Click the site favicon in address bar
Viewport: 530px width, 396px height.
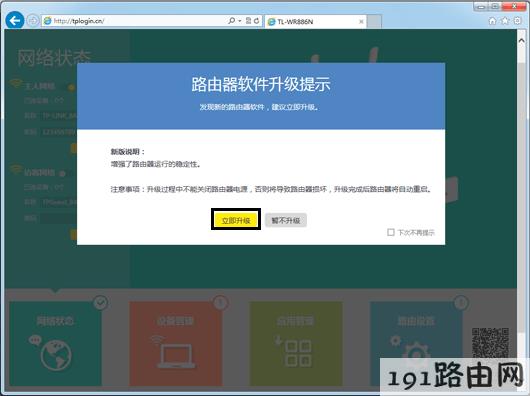[48, 21]
